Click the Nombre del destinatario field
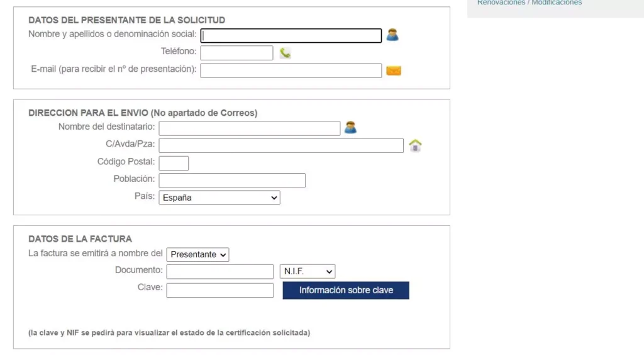This screenshot has width=644, height=355. pos(249,128)
